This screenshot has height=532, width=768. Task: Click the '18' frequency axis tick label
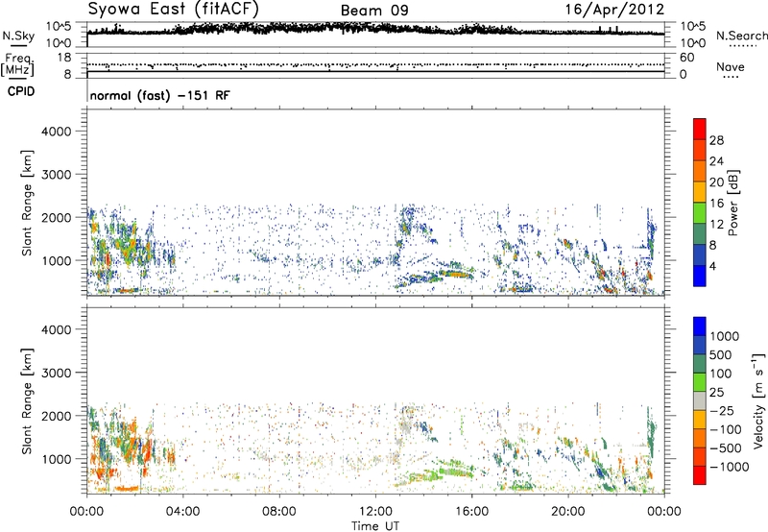64,58
